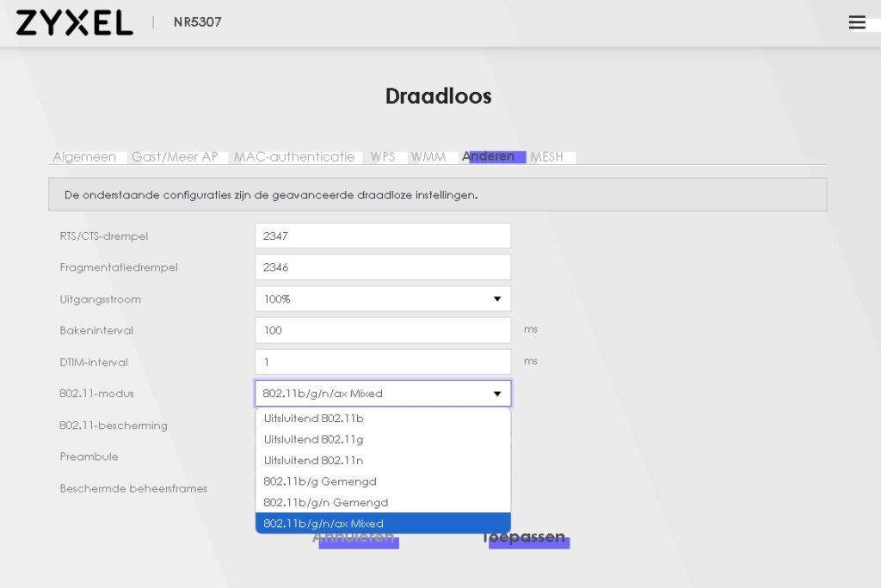Switch to the Algemeen tab

tap(83, 156)
